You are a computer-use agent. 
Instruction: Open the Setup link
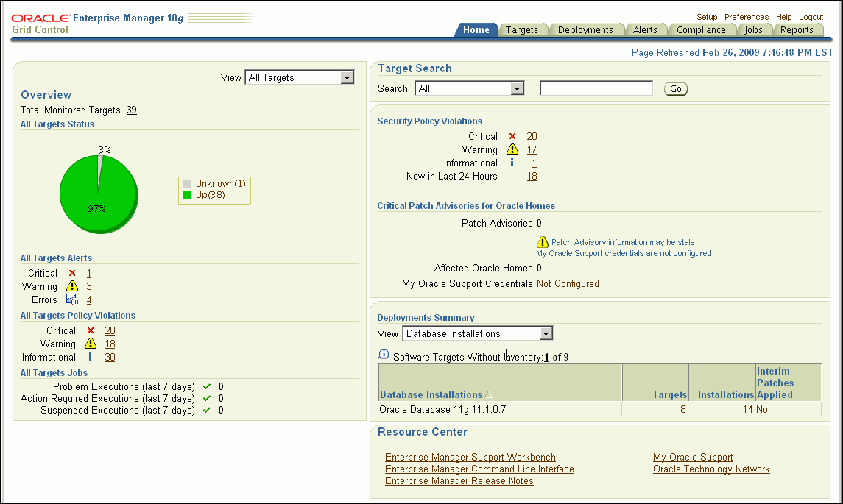pyautogui.click(x=707, y=17)
